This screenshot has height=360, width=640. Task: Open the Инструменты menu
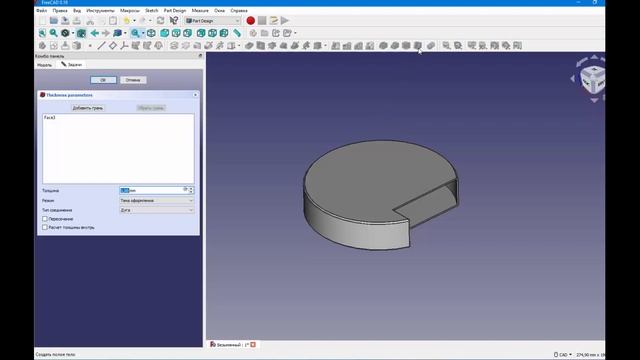(x=100, y=11)
